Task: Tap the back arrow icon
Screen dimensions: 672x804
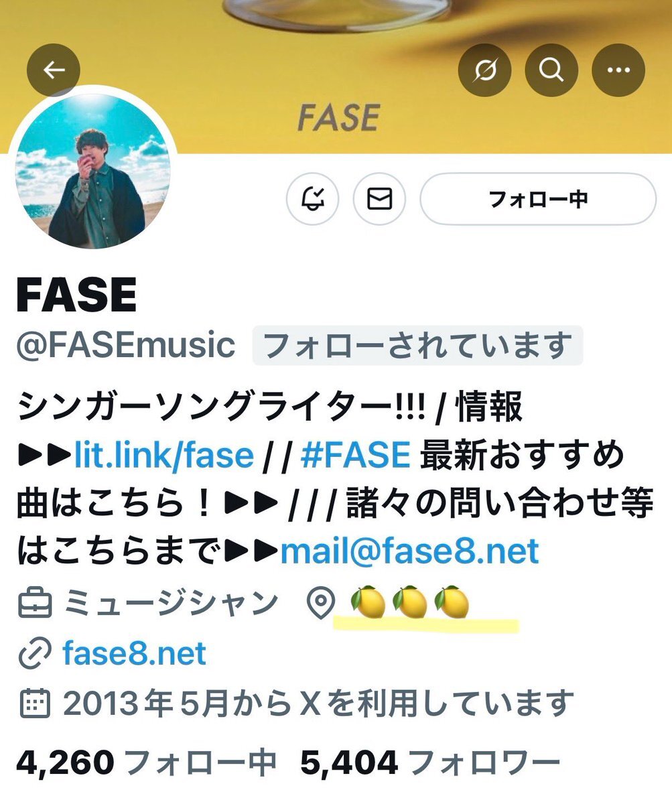Action: tap(54, 70)
